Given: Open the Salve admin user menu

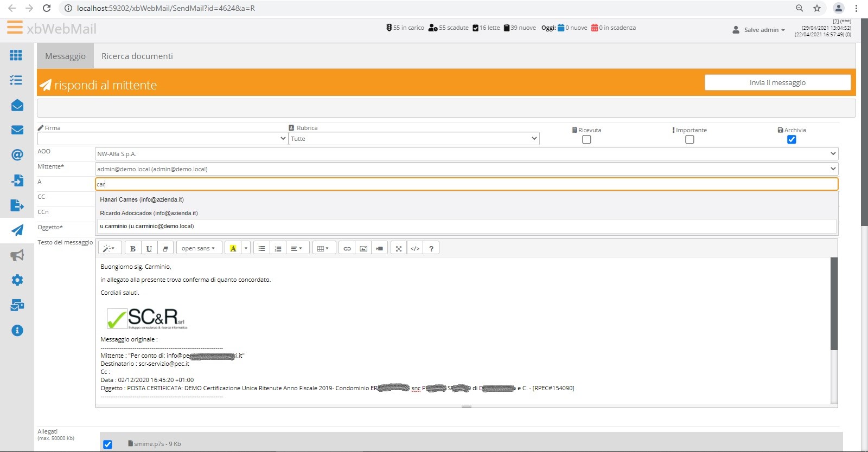Looking at the screenshot, I should click(758, 30).
